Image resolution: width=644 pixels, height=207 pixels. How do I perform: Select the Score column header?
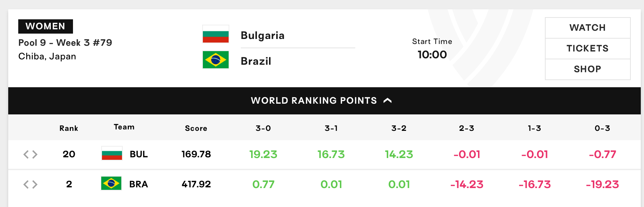click(x=196, y=128)
